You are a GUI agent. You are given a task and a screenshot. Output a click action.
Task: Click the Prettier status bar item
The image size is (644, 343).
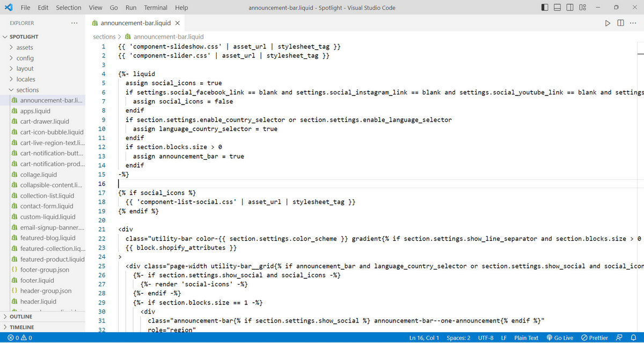[x=595, y=338]
